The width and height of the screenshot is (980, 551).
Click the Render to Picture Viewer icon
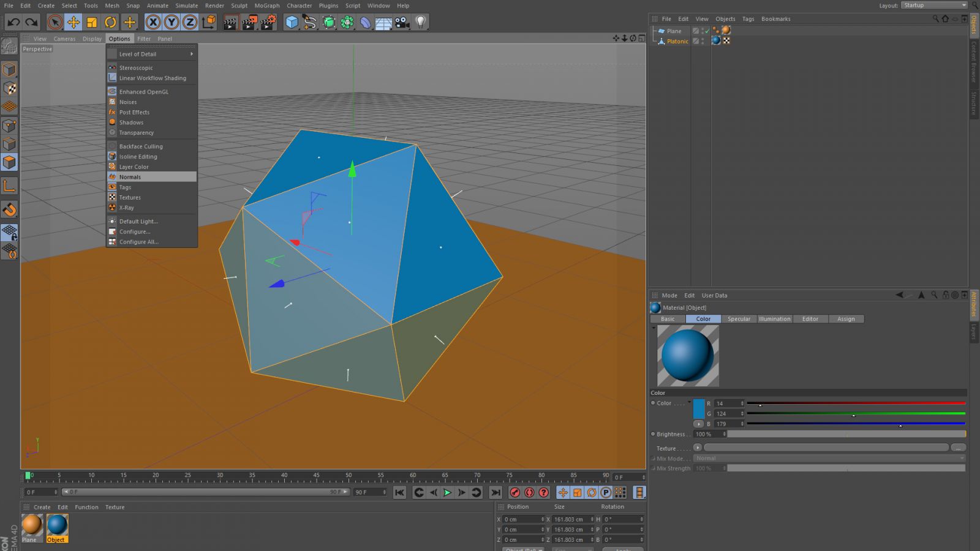click(249, 23)
